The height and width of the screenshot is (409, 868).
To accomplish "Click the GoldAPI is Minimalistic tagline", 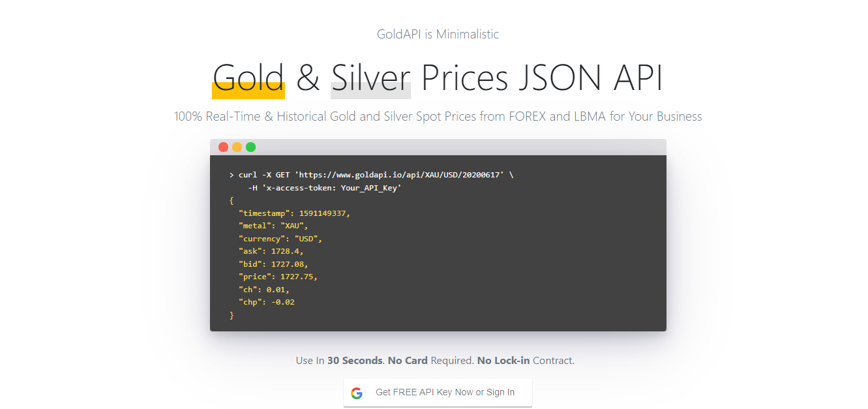I will pyautogui.click(x=438, y=35).
